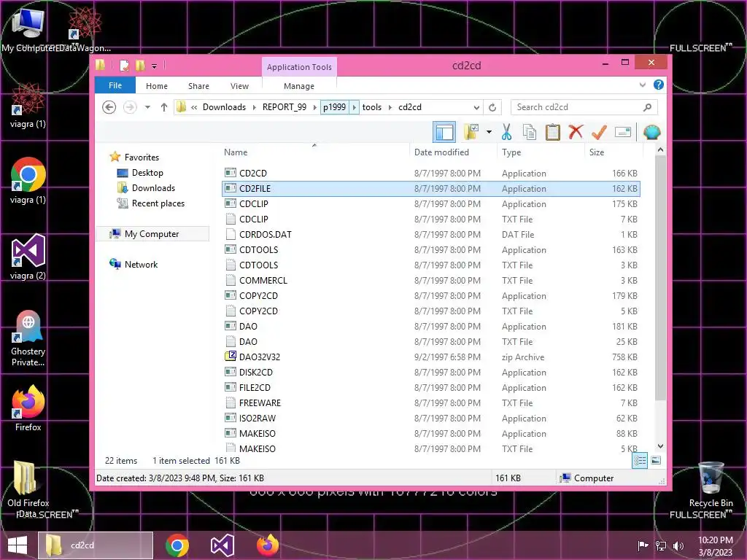Toggle the navigation pane layout button
This screenshot has width=747, height=560.
coord(444,132)
